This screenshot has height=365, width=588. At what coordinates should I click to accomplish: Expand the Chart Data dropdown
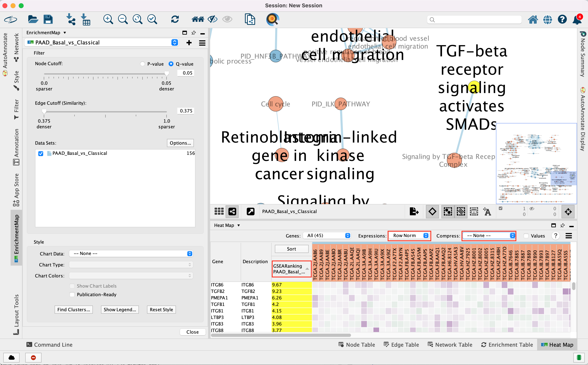point(131,253)
